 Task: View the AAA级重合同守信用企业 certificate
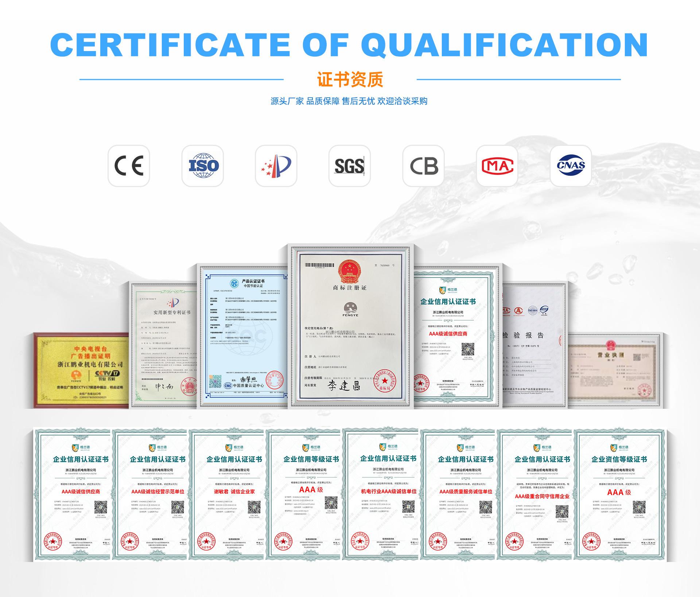click(x=534, y=495)
